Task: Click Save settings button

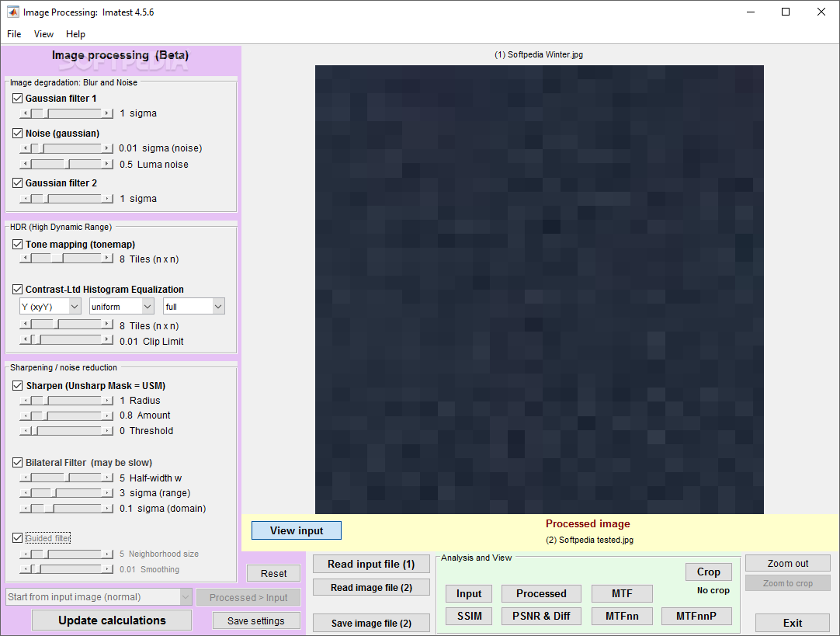Action: coord(256,620)
